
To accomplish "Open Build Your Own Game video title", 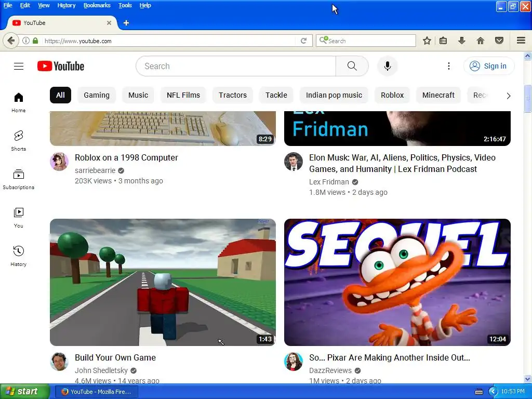I will [x=115, y=357].
